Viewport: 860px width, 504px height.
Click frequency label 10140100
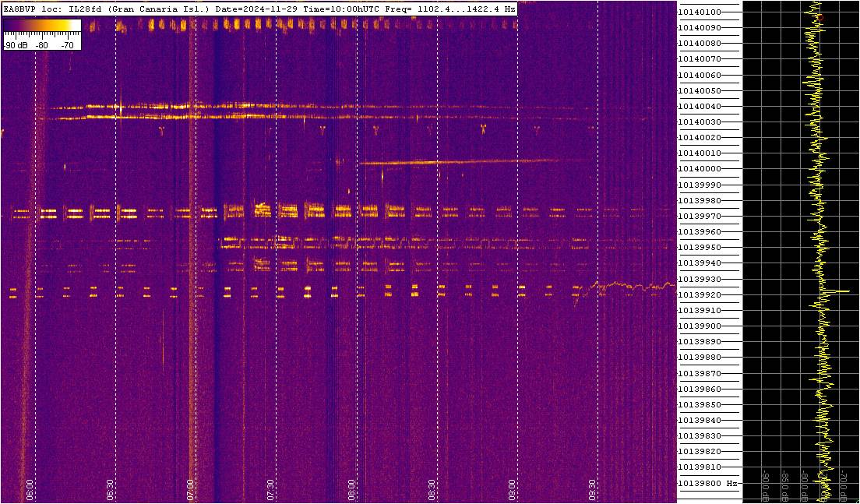[699, 12]
